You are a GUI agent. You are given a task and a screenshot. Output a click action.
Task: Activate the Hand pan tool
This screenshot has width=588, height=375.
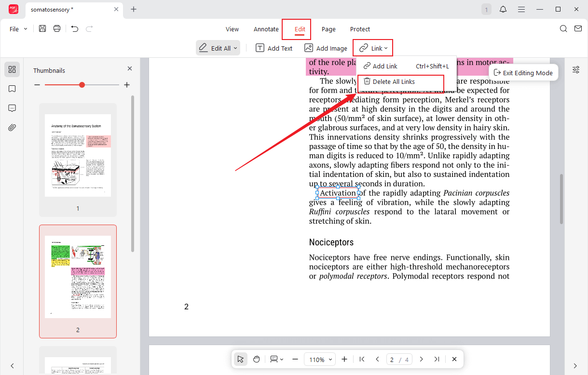[256, 359]
